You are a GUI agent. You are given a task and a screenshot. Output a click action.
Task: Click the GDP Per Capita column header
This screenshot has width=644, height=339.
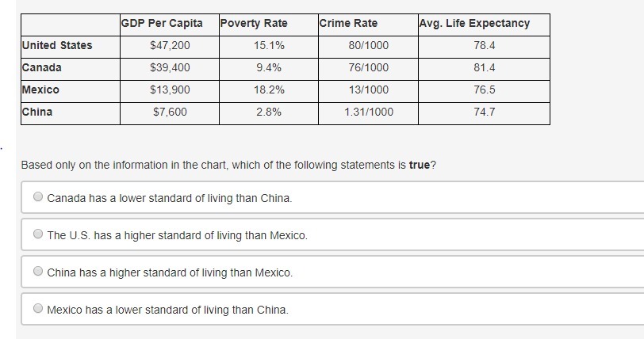coord(162,23)
